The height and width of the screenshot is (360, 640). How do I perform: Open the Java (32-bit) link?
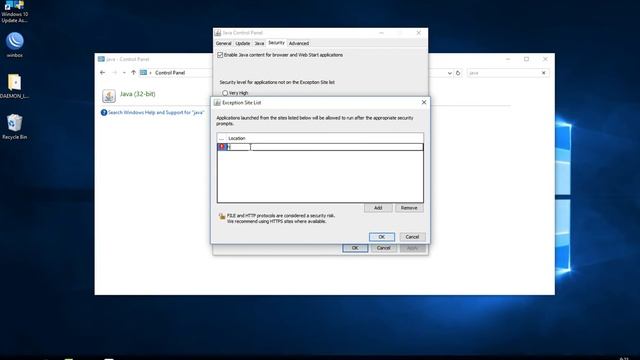138,94
